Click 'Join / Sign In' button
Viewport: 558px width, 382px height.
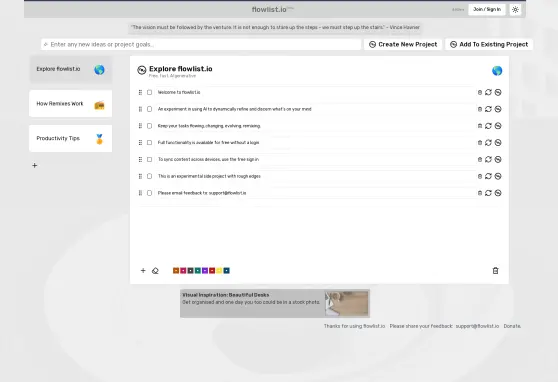tap(487, 9)
